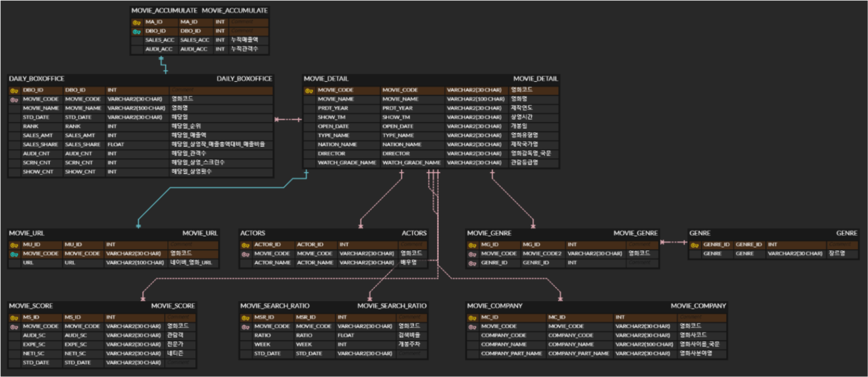Click the teal foreign key icon on DBO_ID in MOVIE_ACCUMULATE

click(136, 31)
